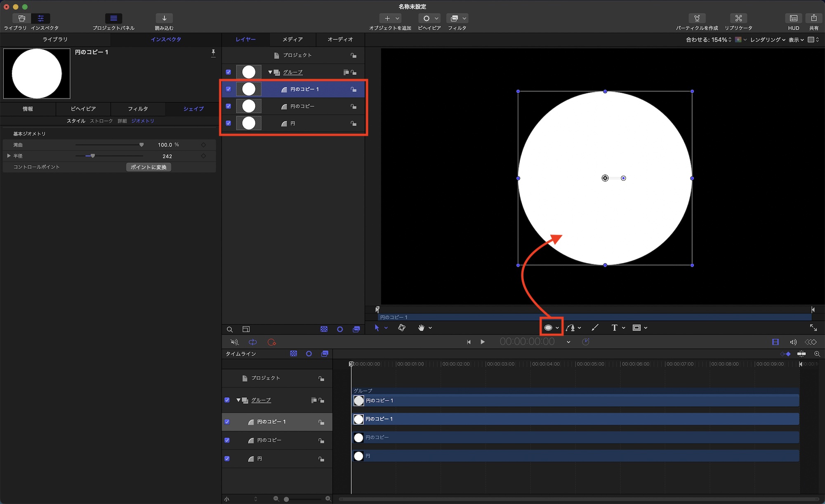Toggle visibility checkbox of 円 layer
Screen dimensions: 825x504
[229, 123]
